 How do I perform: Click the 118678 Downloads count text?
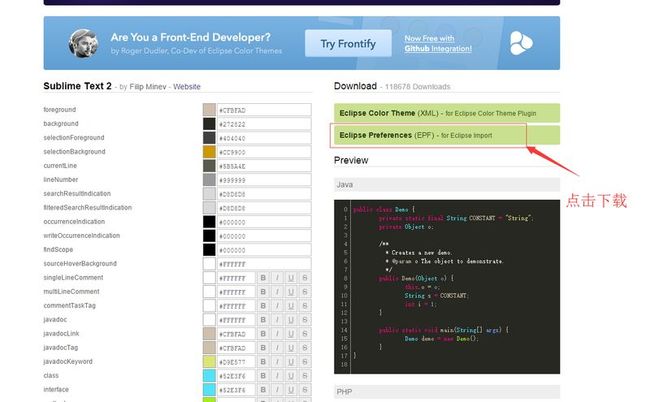(417, 87)
